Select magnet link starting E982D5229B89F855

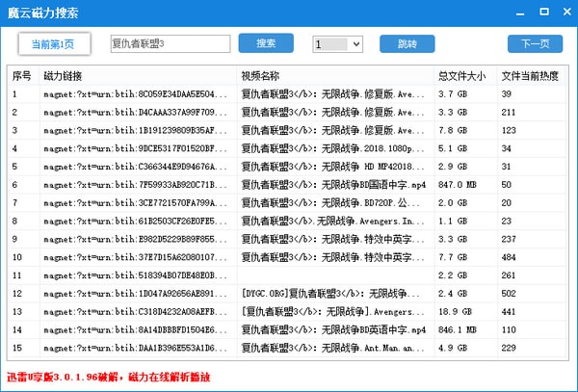pyautogui.click(x=135, y=239)
